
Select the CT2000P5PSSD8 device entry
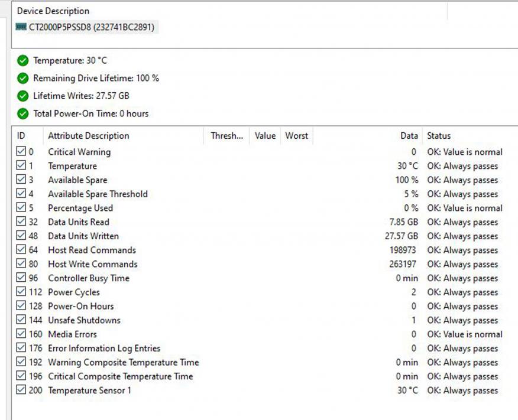[x=92, y=27]
